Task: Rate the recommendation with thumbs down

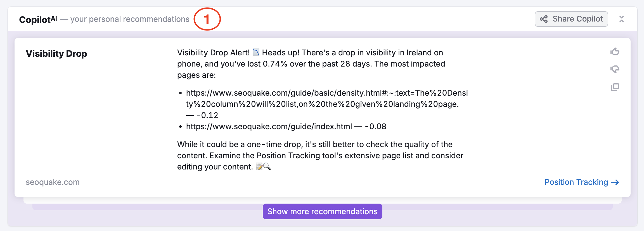Action: click(615, 69)
